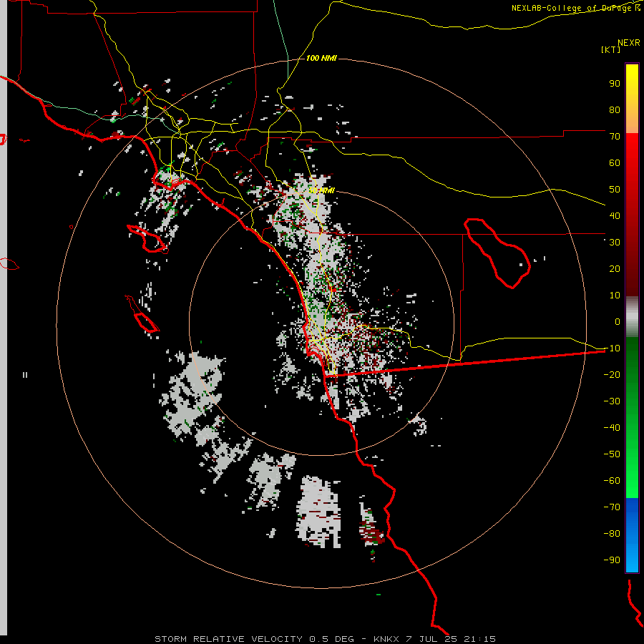The image size is (644, 644).
Task: Click the 10 value on the velocity scale
Action: [615, 296]
